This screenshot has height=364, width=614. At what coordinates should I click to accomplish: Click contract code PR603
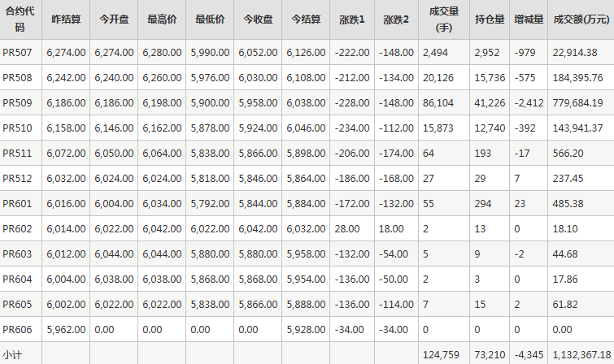(17, 254)
